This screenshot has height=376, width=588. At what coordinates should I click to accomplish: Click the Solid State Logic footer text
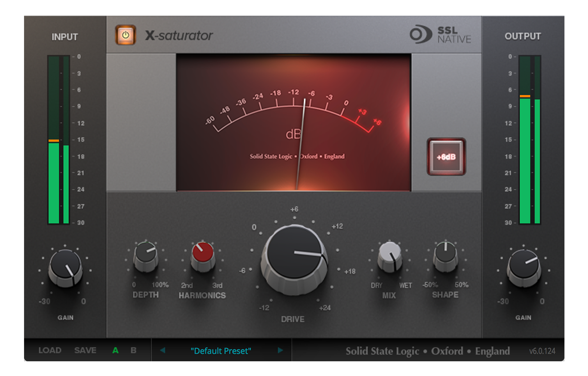point(428,351)
